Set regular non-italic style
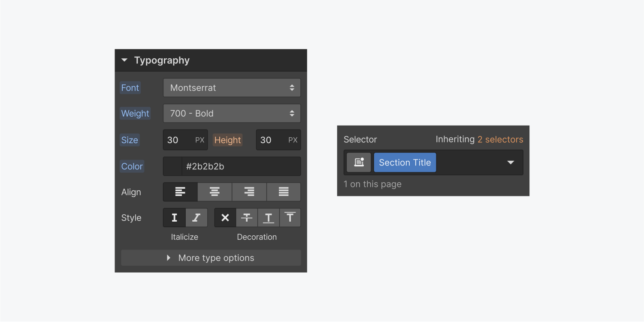644x322 pixels. 174,218
